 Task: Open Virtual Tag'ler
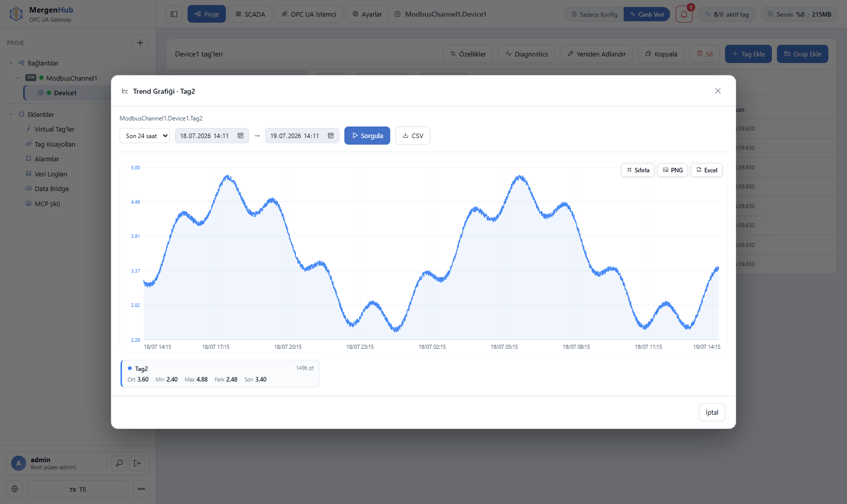pyautogui.click(x=54, y=129)
